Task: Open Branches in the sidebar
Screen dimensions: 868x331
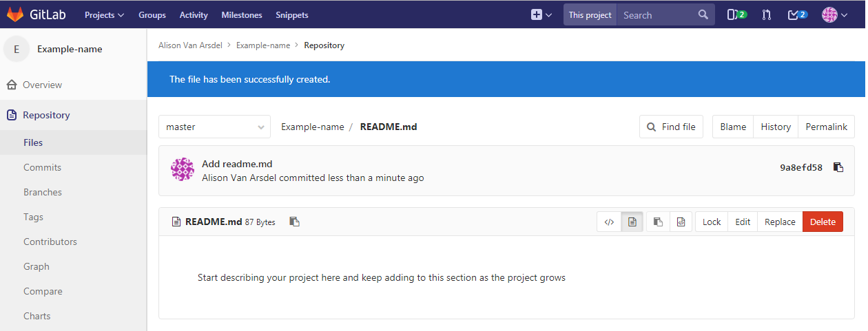Action: (x=43, y=192)
